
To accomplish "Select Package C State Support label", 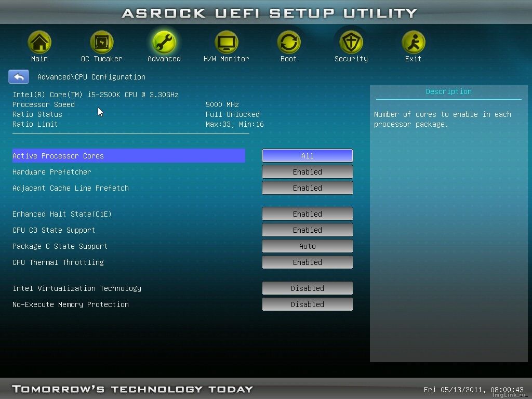I will tap(60, 246).
